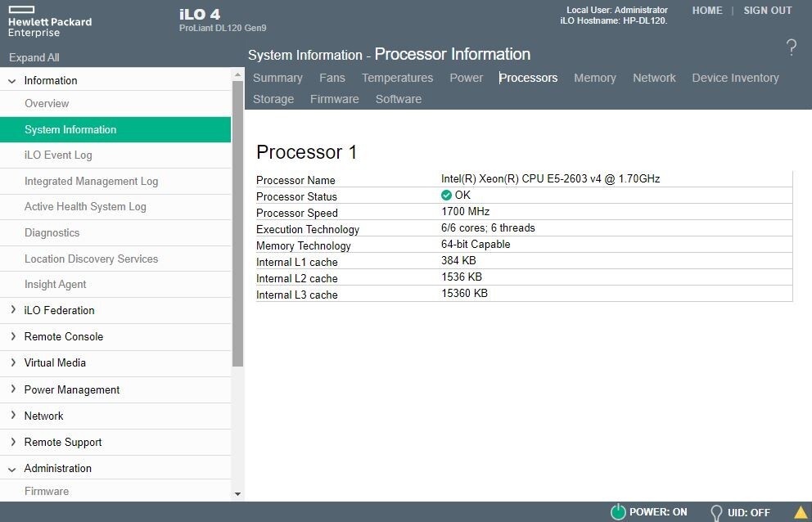Expand the Network sidebar section
The height and width of the screenshot is (522, 812).
coord(13,416)
